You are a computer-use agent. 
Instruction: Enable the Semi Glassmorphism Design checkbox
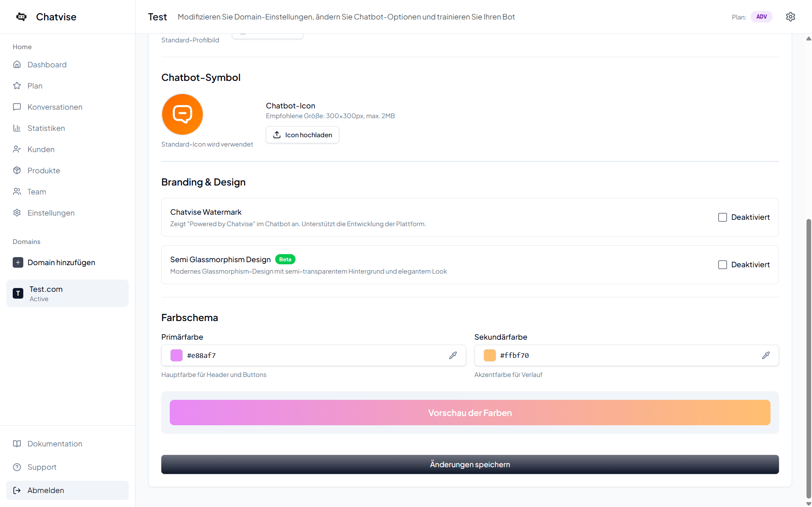723,265
